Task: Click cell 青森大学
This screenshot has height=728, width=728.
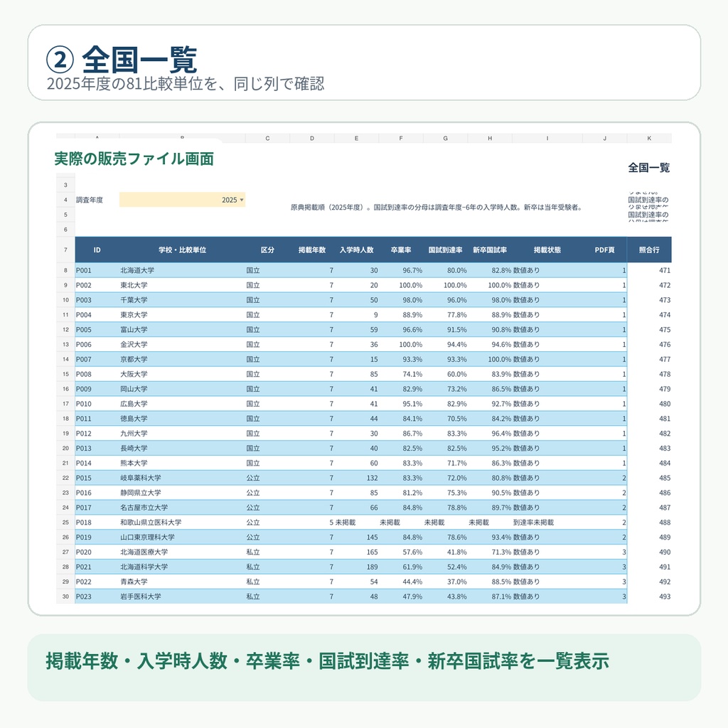Action: [183, 582]
